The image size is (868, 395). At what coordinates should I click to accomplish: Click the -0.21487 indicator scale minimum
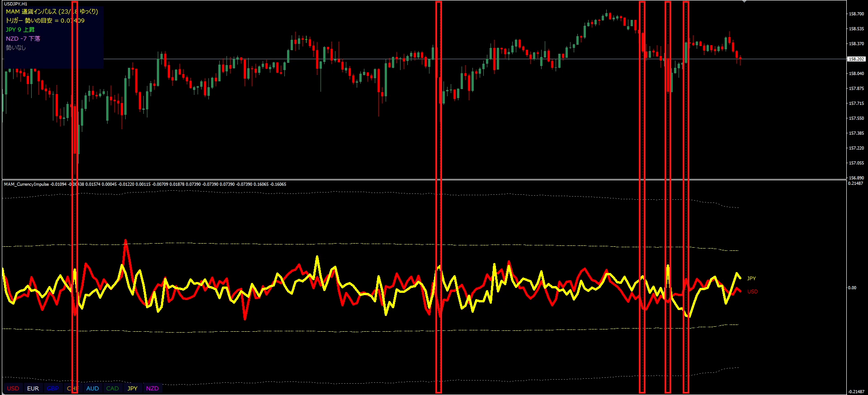tap(856, 392)
